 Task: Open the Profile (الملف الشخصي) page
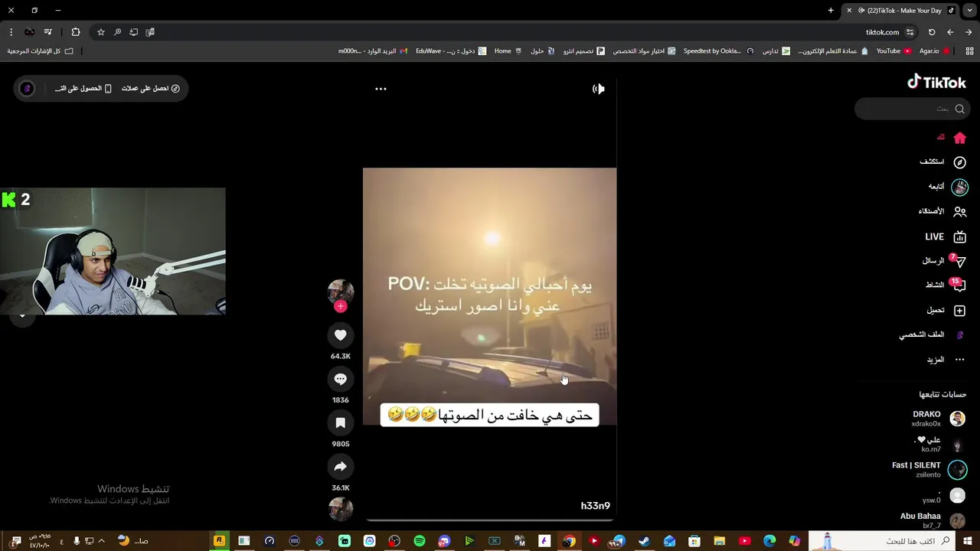932,335
